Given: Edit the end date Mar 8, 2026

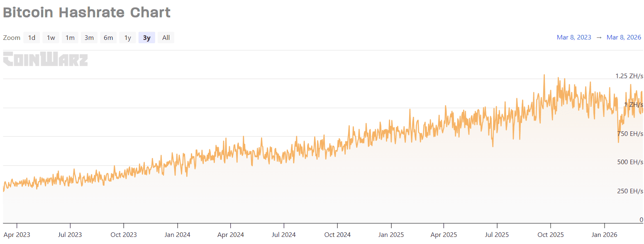Looking at the screenshot, I should (x=624, y=37).
